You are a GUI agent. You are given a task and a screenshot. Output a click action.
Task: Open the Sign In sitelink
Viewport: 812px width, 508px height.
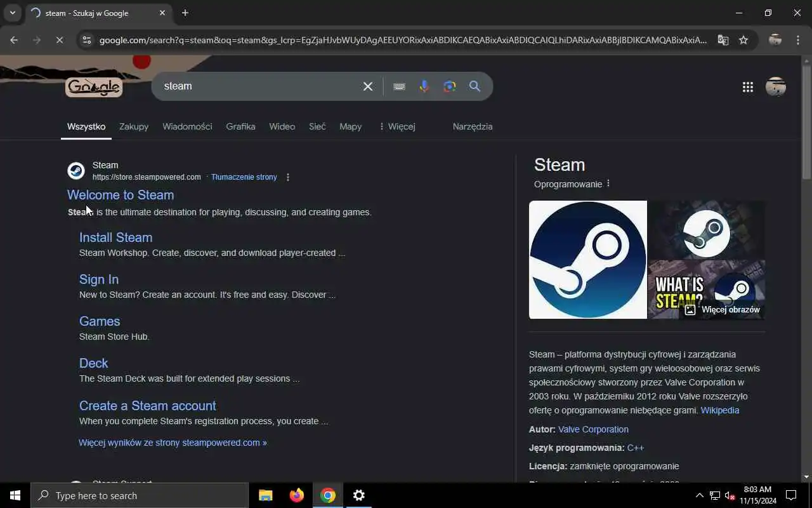pos(99,279)
